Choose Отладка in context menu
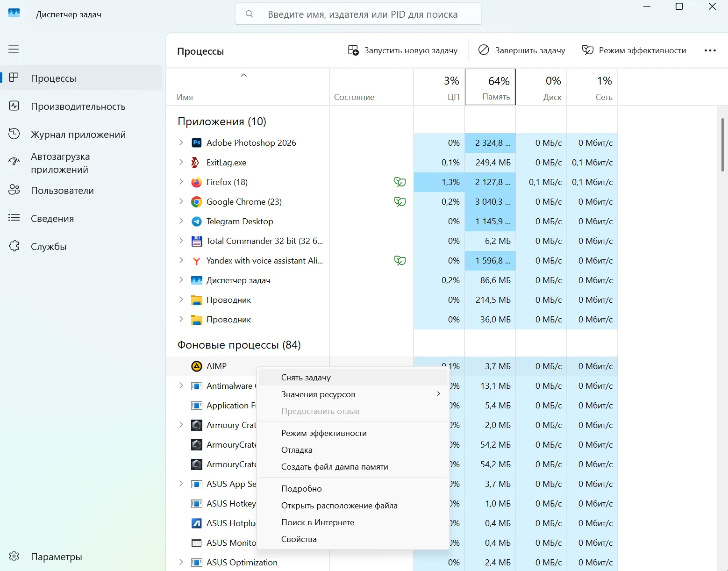This screenshot has height=571, width=728. click(353, 450)
